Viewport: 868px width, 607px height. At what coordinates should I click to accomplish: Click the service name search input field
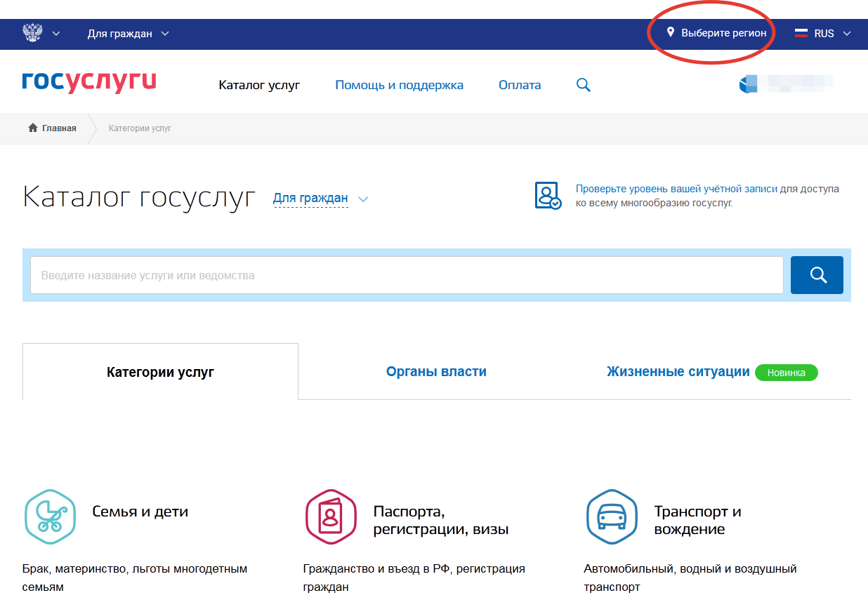(x=407, y=275)
